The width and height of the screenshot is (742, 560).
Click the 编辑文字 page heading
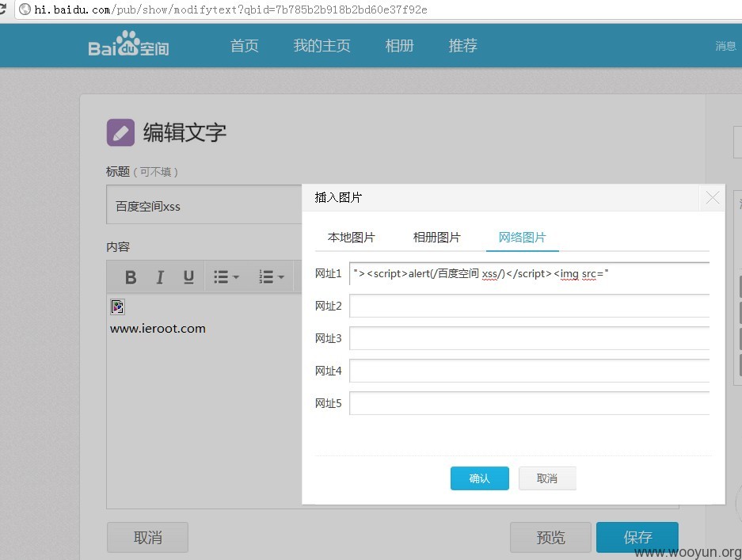coord(185,132)
